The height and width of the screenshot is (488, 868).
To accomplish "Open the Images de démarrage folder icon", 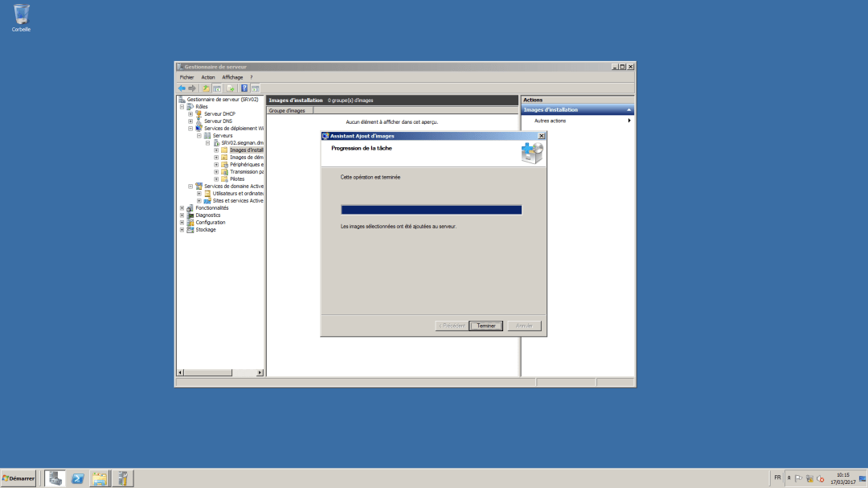I will [223, 158].
